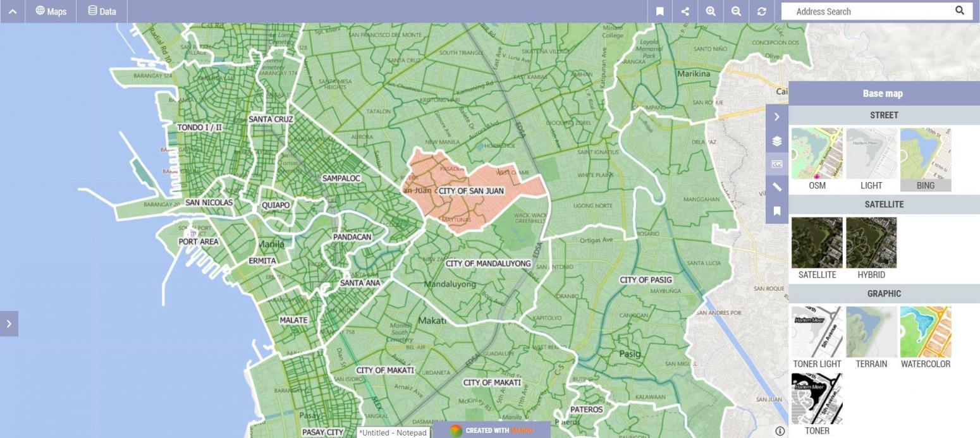Open the Layers panel in sidebar

point(776,142)
